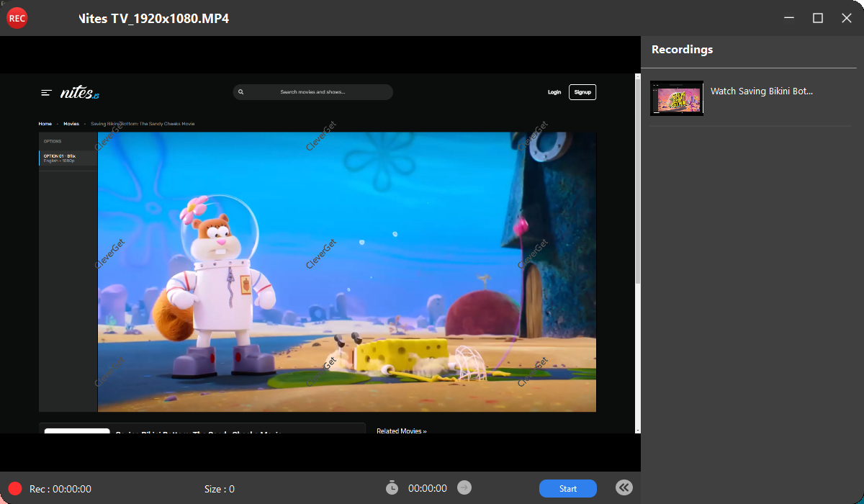
Task: Open the Saving Bikini Bottom recording thumbnail
Action: pyautogui.click(x=677, y=98)
